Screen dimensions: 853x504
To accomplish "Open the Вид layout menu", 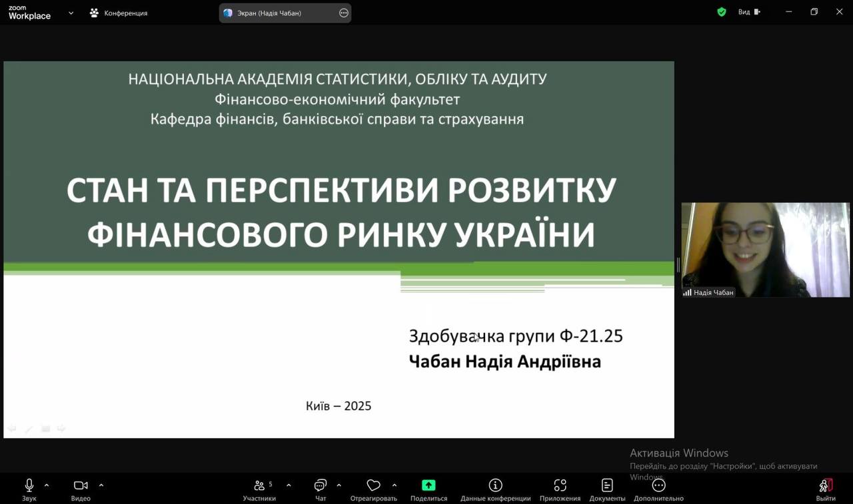I will pos(748,12).
